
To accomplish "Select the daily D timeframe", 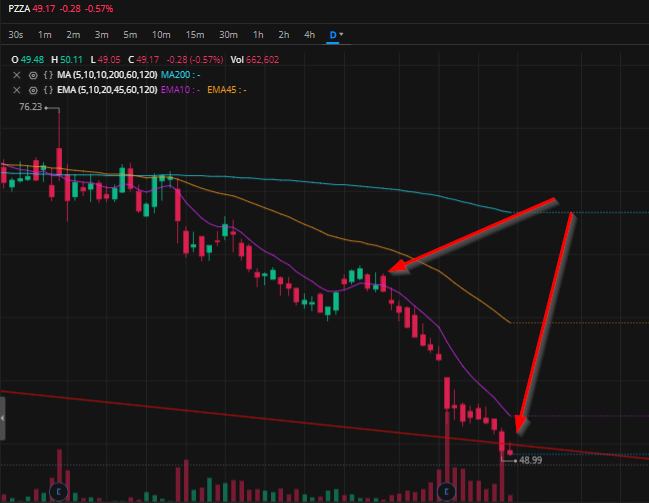I will pos(333,35).
